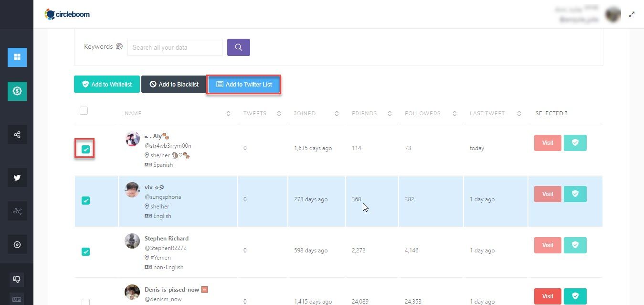Sort by Followers using its sort arrows

454,114
